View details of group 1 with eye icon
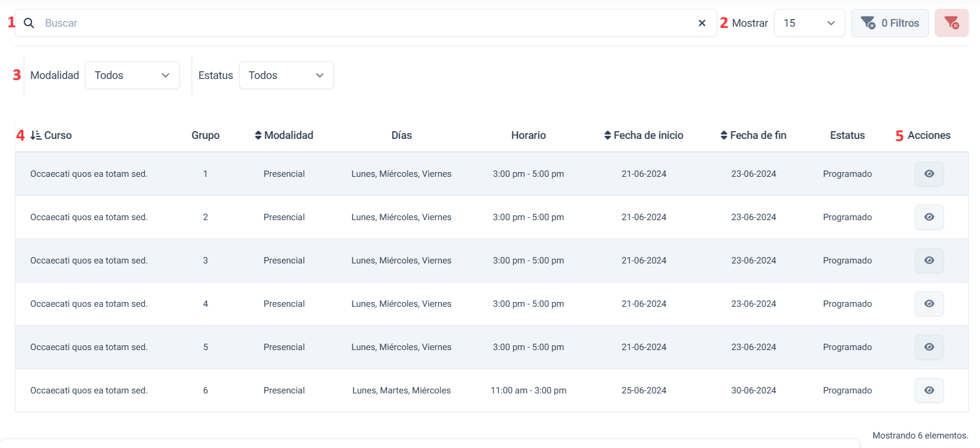Viewport: 980px width, 448px height. 929,174
